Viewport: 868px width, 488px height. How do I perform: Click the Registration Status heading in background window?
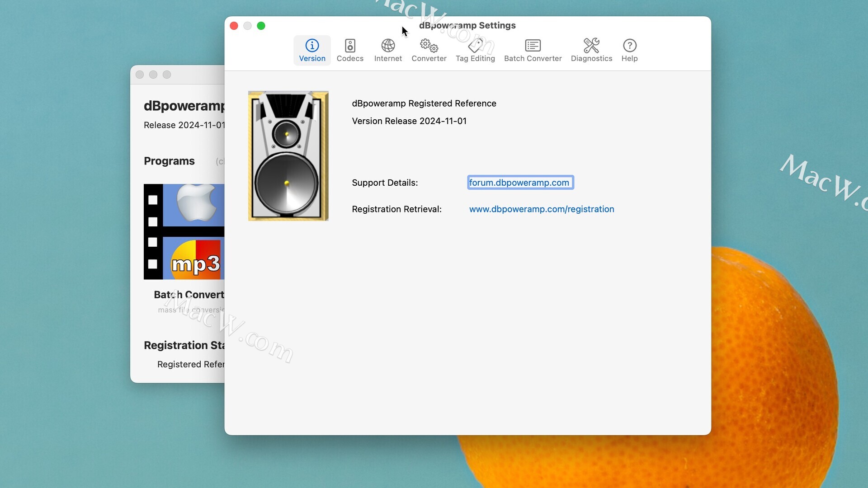(184, 345)
